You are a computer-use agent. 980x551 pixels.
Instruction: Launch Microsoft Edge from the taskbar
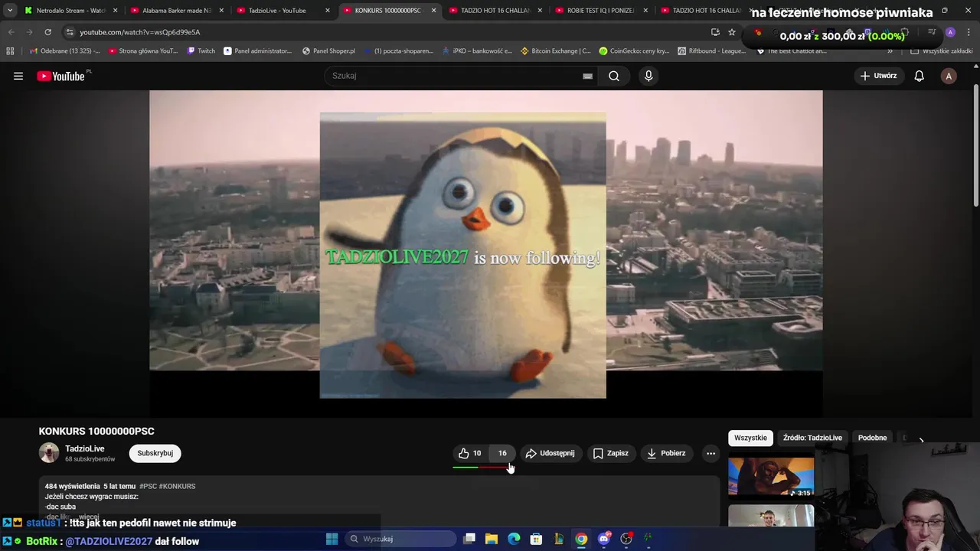tap(514, 539)
